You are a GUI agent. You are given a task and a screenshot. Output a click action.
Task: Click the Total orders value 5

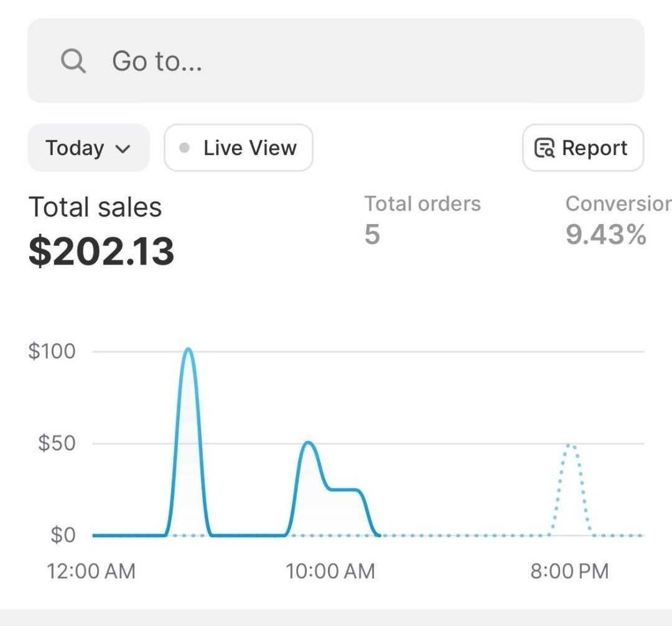tap(372, 235)
